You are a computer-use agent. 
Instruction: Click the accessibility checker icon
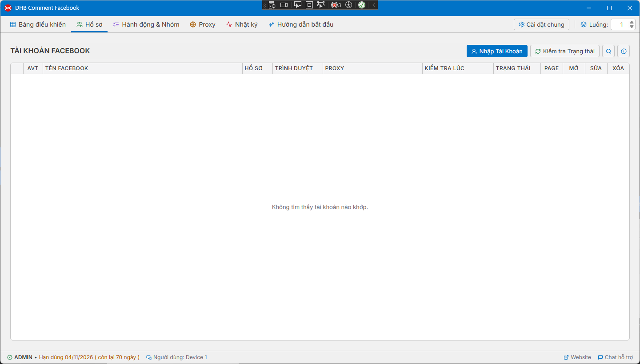pos(348,5)
